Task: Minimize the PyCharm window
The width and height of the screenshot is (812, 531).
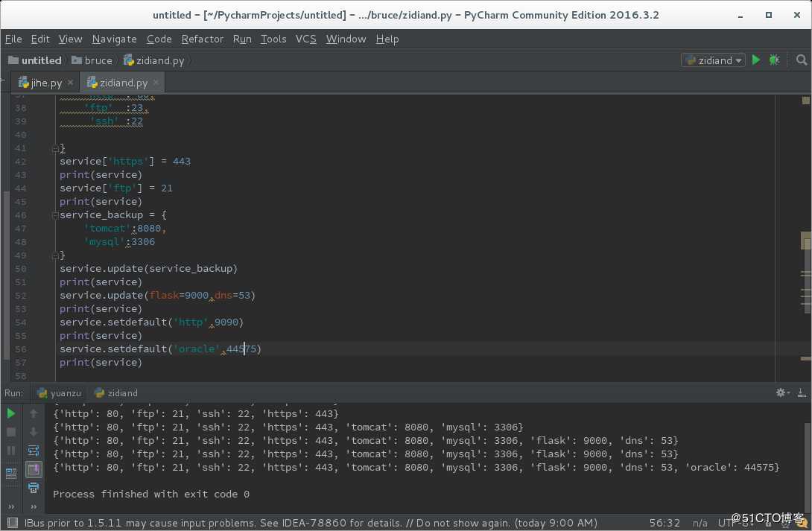Action: tap(740, 15)
